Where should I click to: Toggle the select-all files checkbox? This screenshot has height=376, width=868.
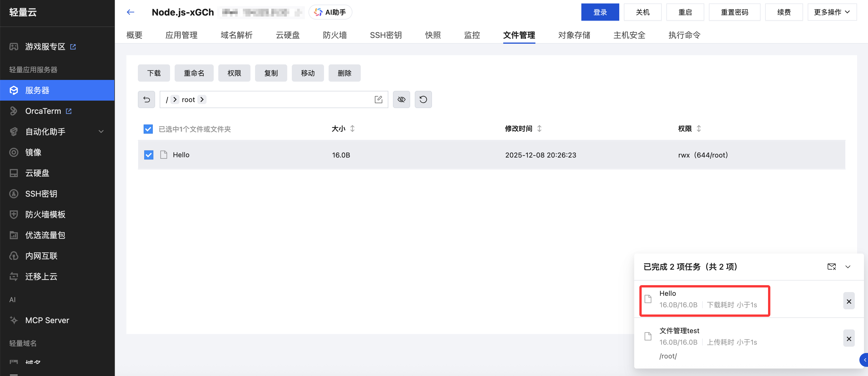148,129
